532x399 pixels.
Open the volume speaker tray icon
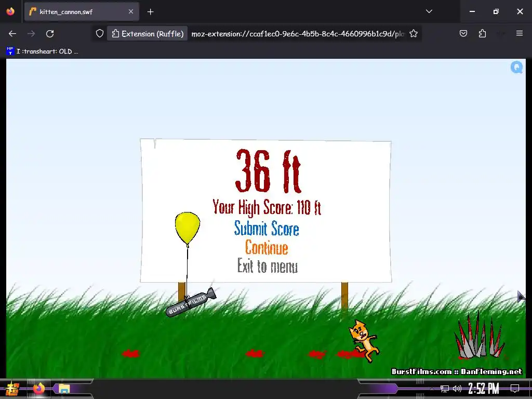point(457,389)
